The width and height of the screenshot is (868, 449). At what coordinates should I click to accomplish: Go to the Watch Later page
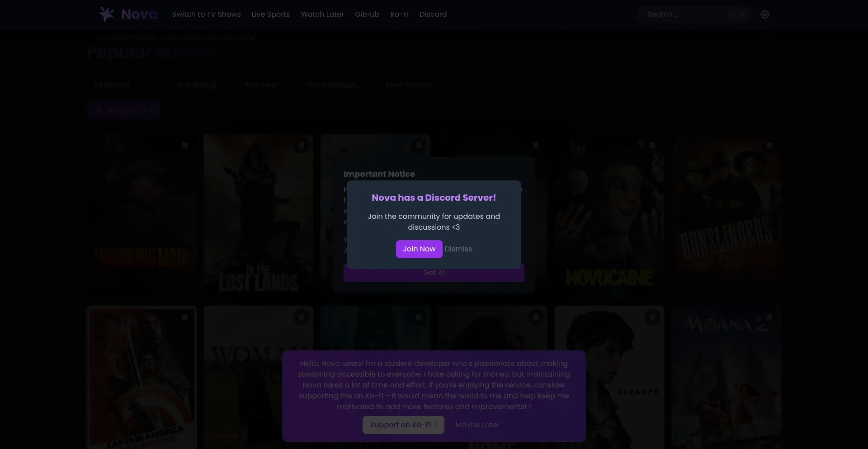322,14
